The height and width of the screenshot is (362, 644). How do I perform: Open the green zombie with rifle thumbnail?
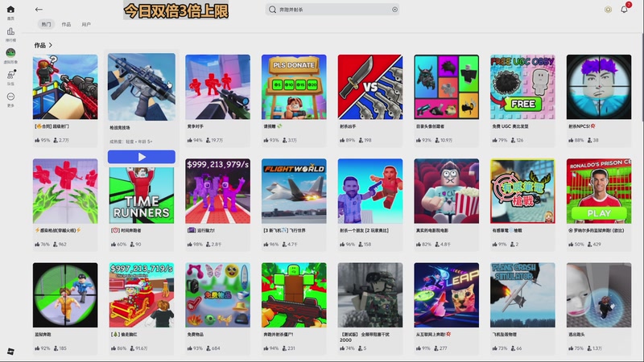click(x=294, y=295)
